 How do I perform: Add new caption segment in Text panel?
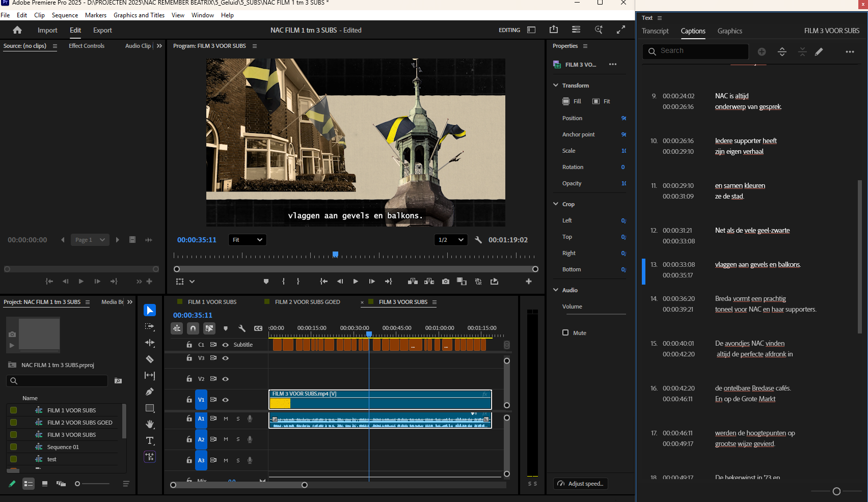click(x=762, y=51)
